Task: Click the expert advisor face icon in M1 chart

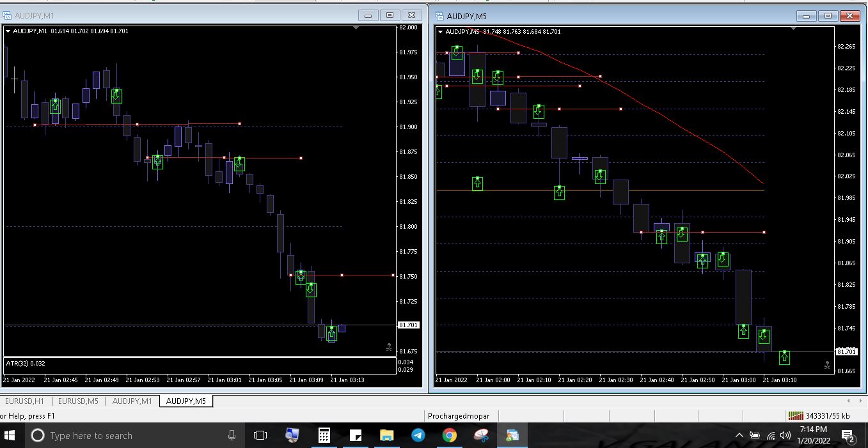Action: click(388, 348)
